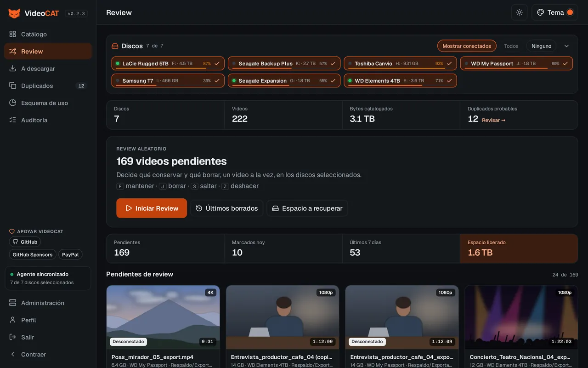The width and height of the screenshot is (588, 368).
Task: Collapse sidebar with the Contraer chevron
Action: point(13,354)
